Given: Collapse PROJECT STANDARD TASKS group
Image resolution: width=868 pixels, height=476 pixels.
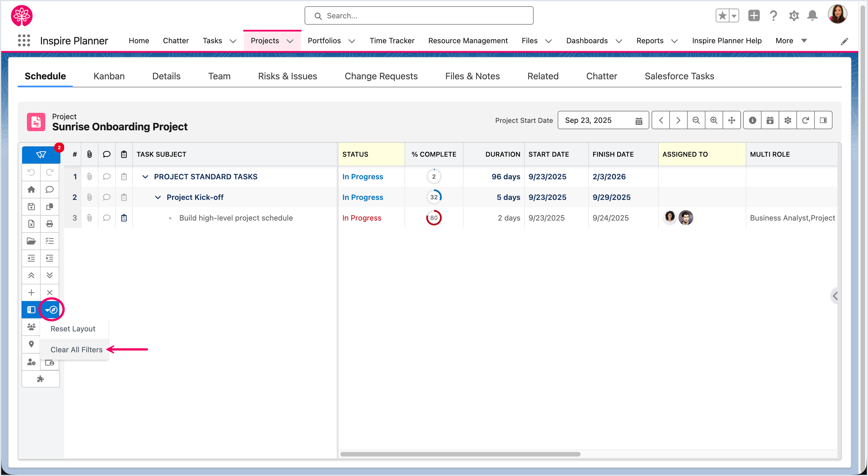Looking at the screenshot, I should (145, 177).
